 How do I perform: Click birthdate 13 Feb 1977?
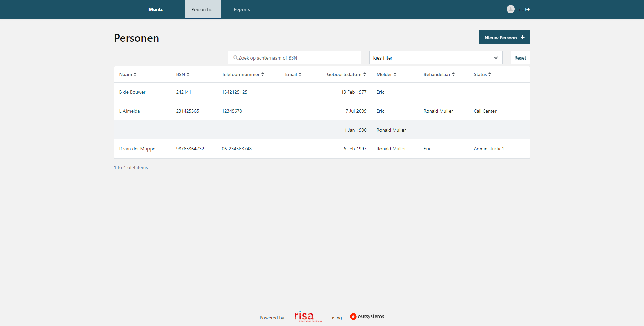pyautogui.click(x=354, y=92)
